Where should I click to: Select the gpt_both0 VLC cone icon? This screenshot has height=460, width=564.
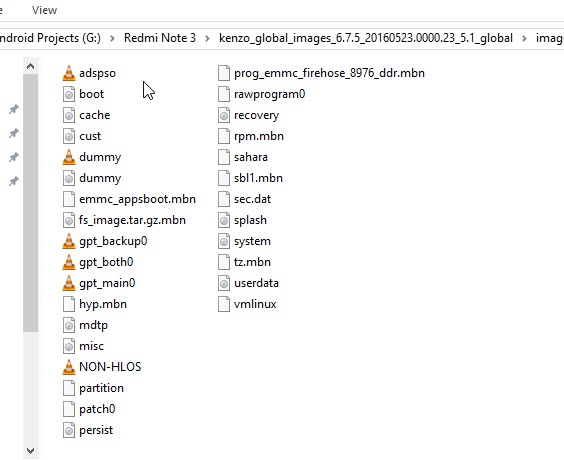[69, 262]
